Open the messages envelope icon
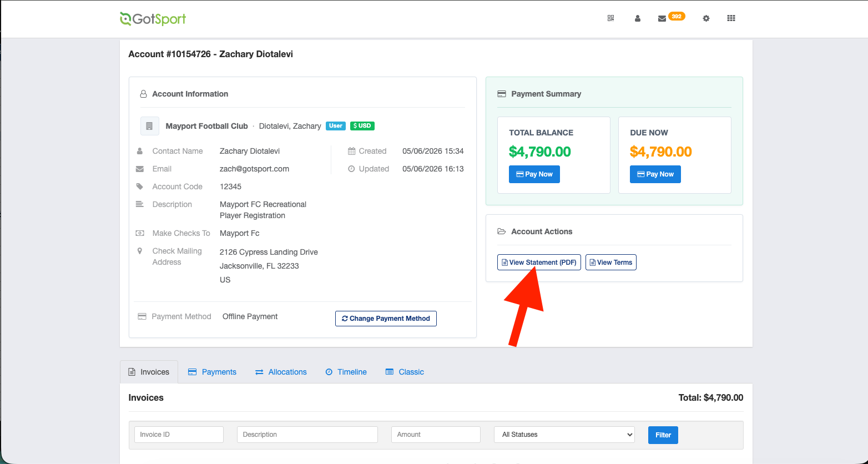Image resolution: width=868 pixels, height=464 pixels. point(662,18)
